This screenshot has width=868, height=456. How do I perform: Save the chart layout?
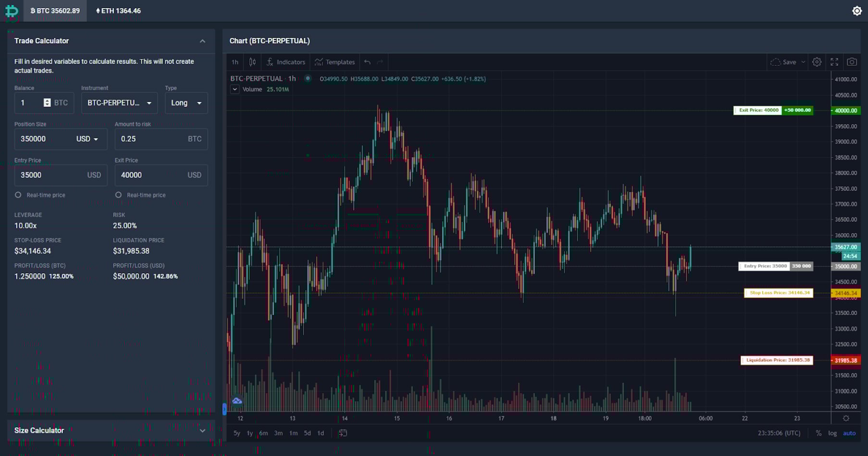(783, 62)
